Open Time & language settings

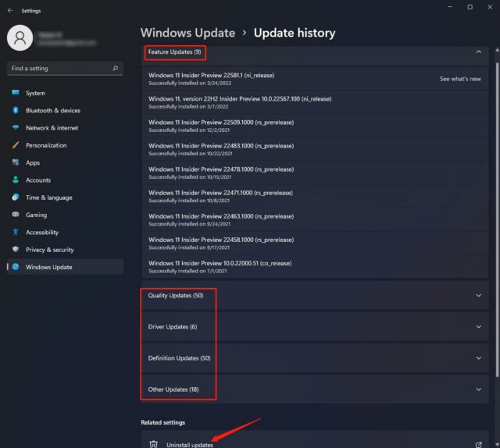pos(65,197)
